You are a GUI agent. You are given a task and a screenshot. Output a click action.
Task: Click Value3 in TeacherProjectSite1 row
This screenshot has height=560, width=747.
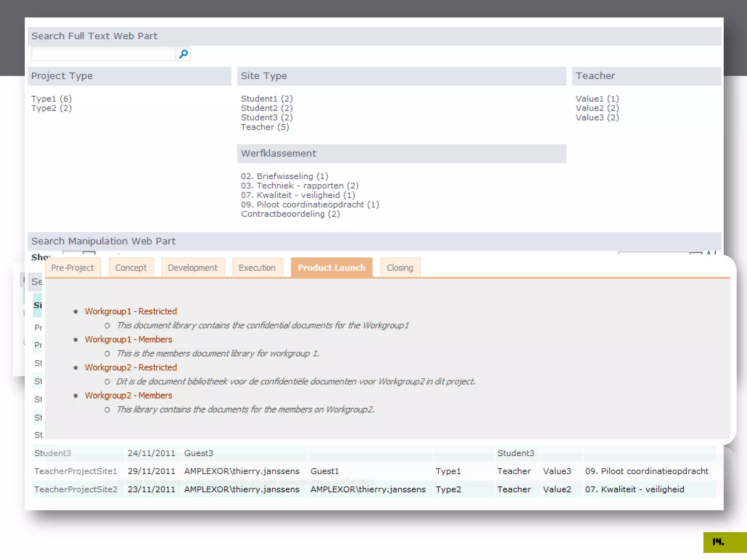pos(557,471)
